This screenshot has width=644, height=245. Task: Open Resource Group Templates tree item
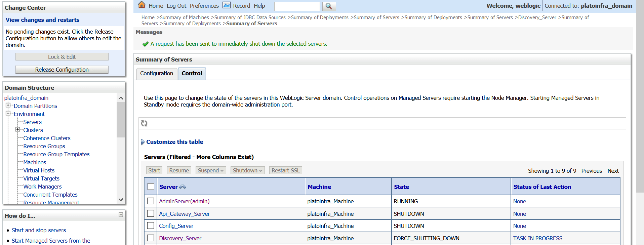point(56,154)
